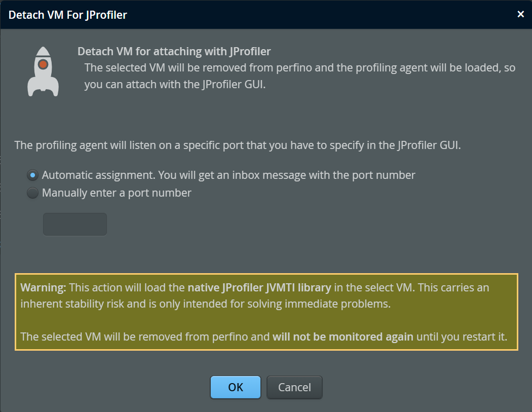Click the bold "Warning:" label
This screenshot has width=532, height=412.
pyautogui.click(x=44, y=288)
